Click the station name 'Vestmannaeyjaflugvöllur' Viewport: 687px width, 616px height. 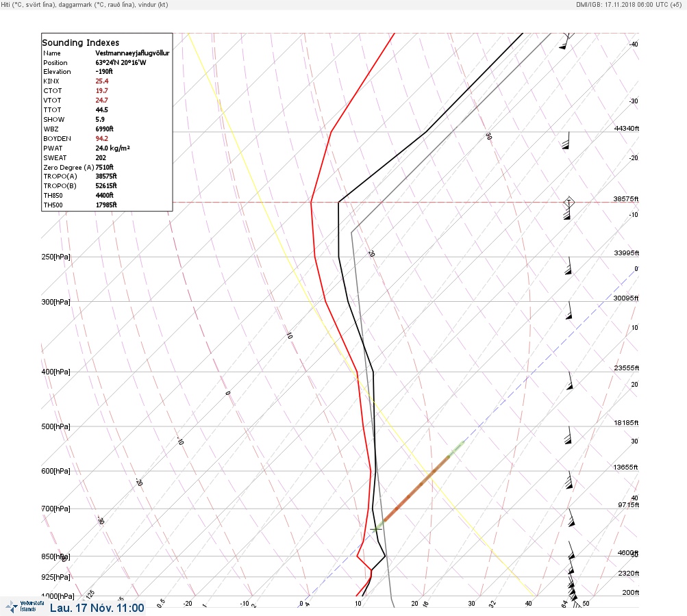pos(132,53)
